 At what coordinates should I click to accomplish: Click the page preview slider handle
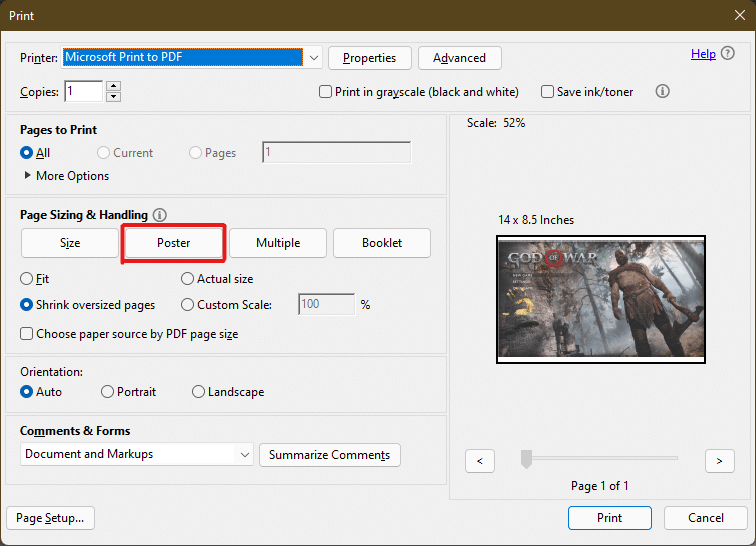tap(526, 459)
